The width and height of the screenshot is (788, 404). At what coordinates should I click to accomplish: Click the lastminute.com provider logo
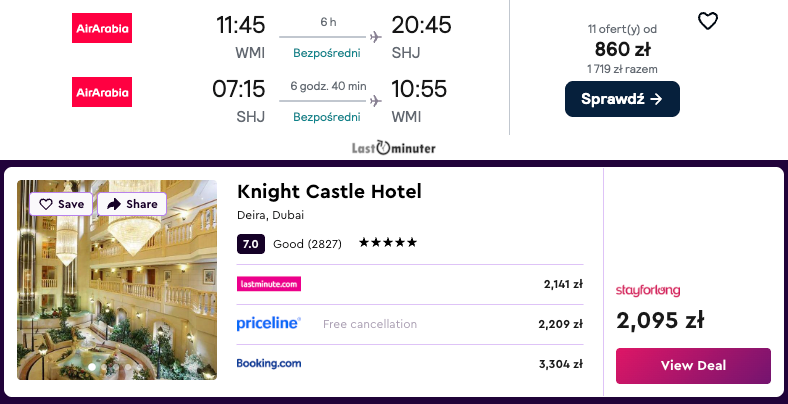tap(269, 284)
